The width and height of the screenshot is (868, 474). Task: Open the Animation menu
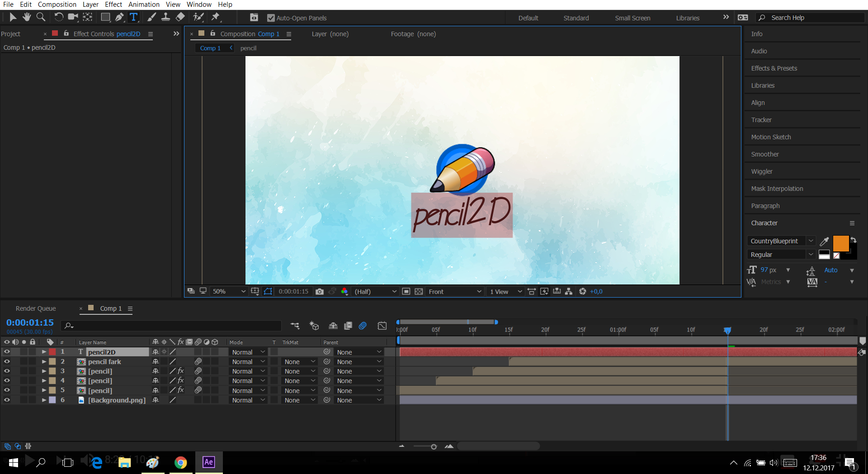click(x=144, y=5)
